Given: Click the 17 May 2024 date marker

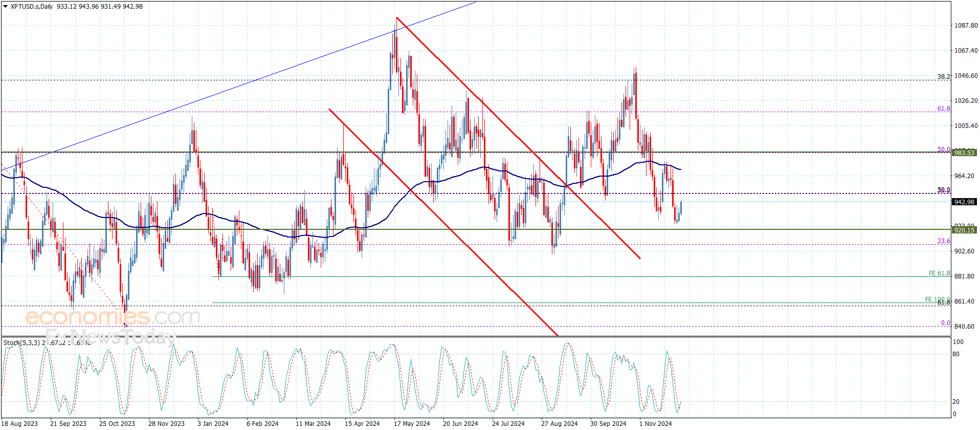Looking at the screenshot, I should click(412, 423).
